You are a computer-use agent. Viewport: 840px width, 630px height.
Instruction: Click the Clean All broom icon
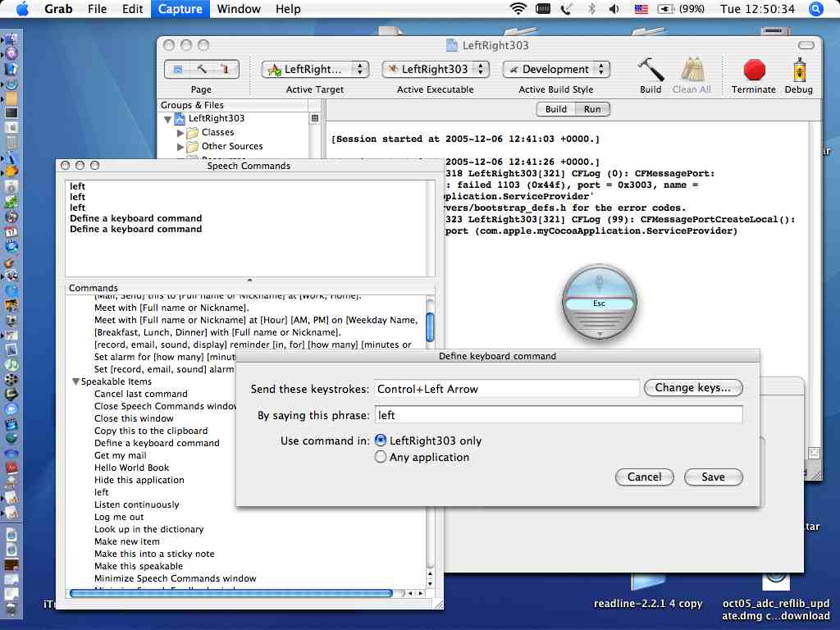coord(692,70)
